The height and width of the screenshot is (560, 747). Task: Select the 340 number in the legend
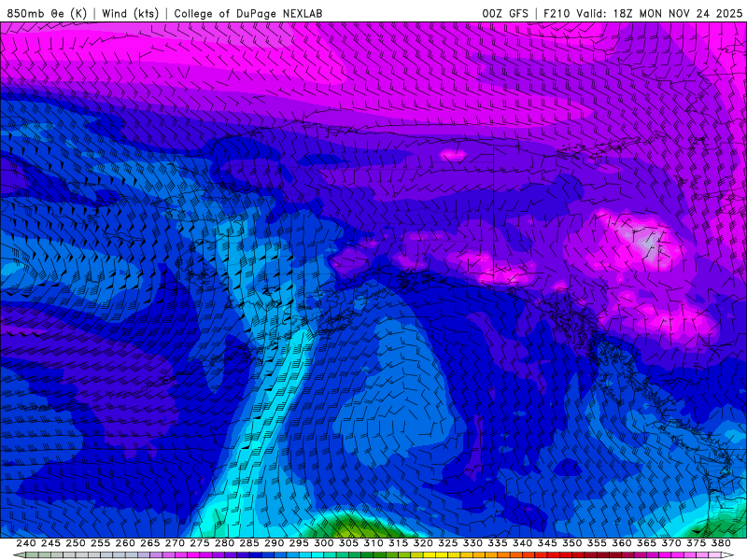[522, 543]
